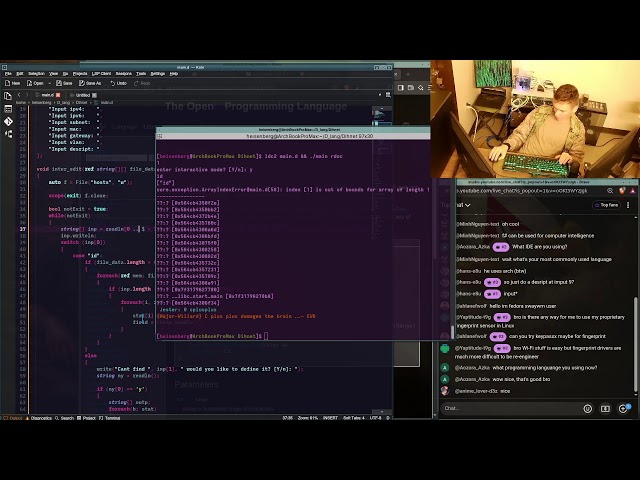
Task: Click the Brave shields lion icon
Action: 622,191
